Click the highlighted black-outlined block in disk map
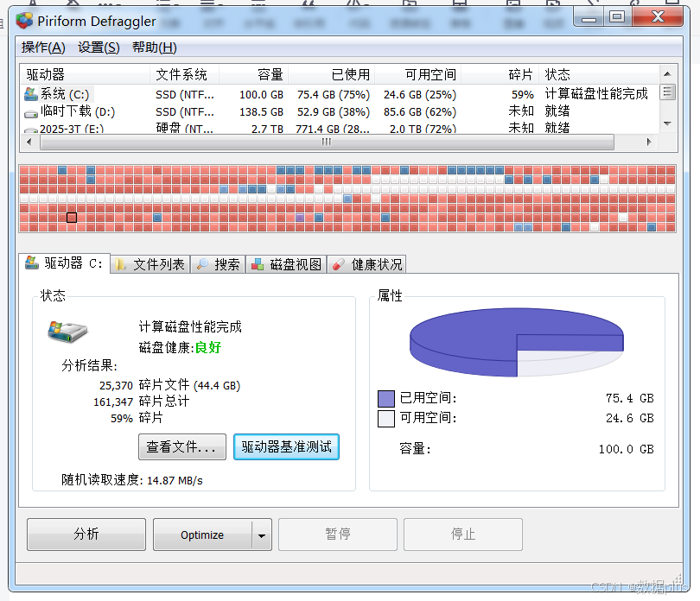This screenshot has width=700, height=601. 72,218
